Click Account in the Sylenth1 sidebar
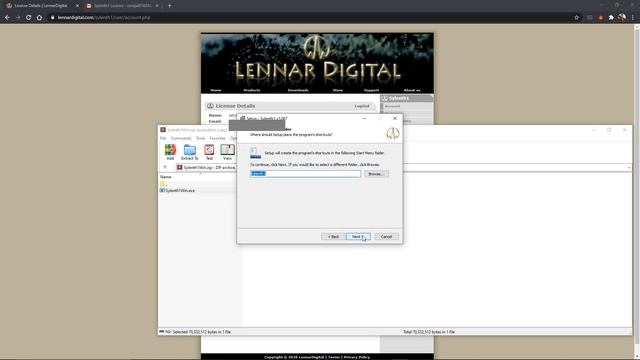This screenshot has width=640, height=360. (x=392, y=106)
